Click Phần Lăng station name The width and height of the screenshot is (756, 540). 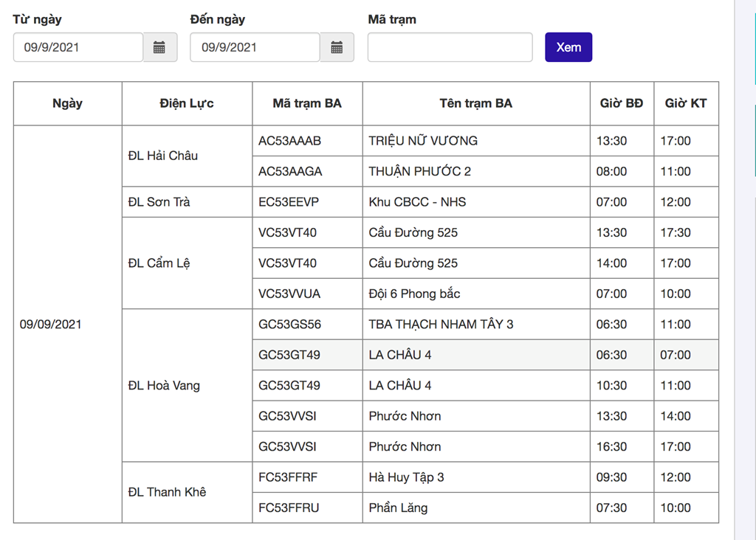pyautogui.click(x=398, y=508)
